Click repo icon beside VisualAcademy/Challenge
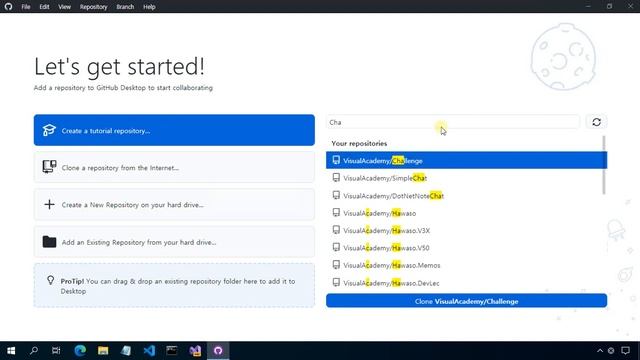The height and width of the screenshot is (360, 640). (336, 160)
